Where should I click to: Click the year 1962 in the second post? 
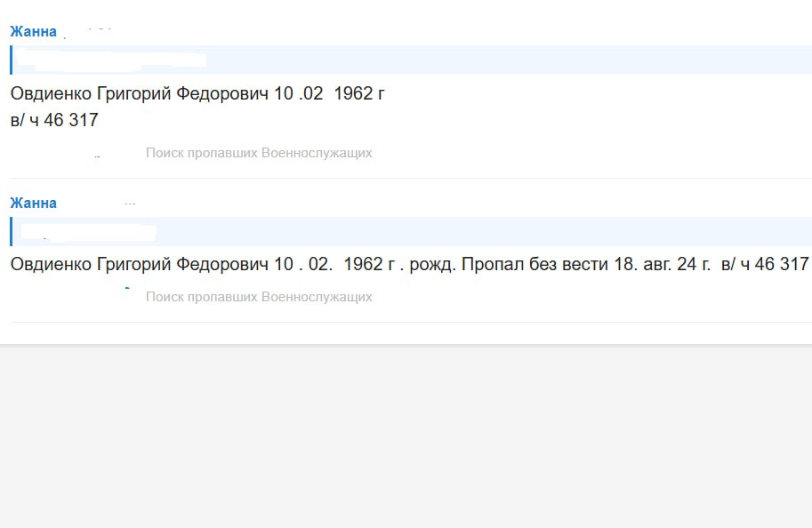pos(362,264)
